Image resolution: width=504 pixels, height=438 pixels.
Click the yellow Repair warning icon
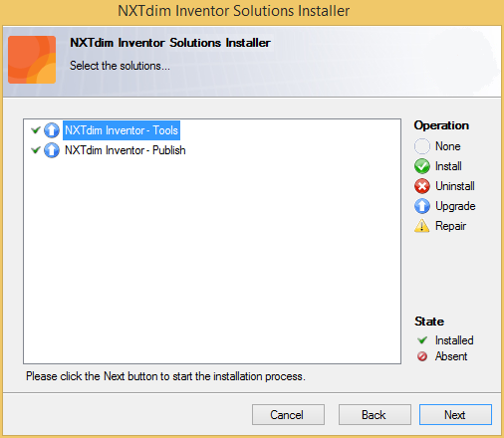click(422, 226)
